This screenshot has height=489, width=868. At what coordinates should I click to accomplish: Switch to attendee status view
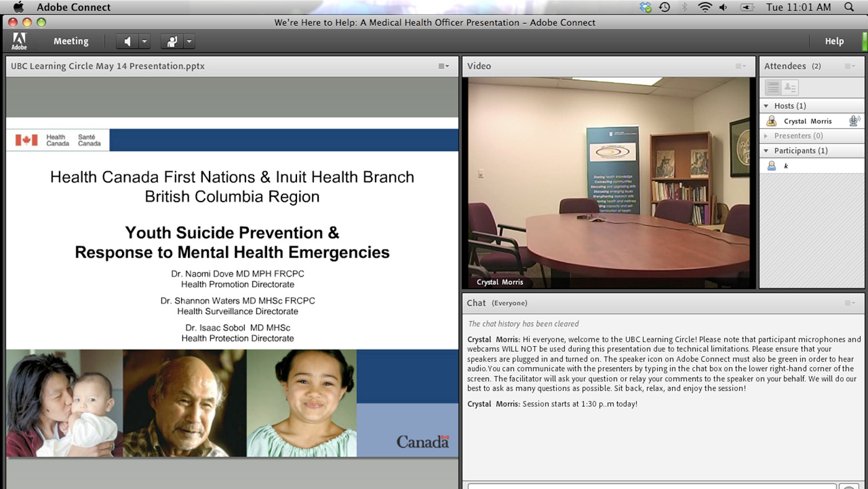coord(790,87)
